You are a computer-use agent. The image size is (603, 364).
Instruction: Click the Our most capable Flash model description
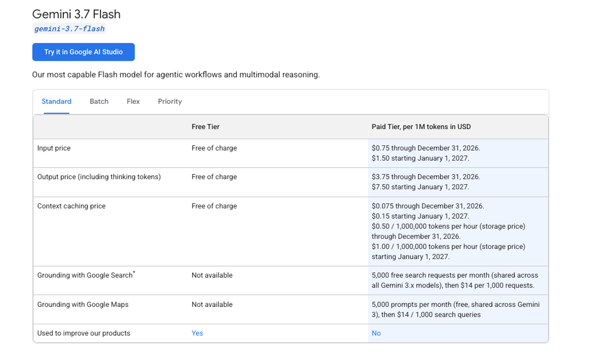click(176, 75)
